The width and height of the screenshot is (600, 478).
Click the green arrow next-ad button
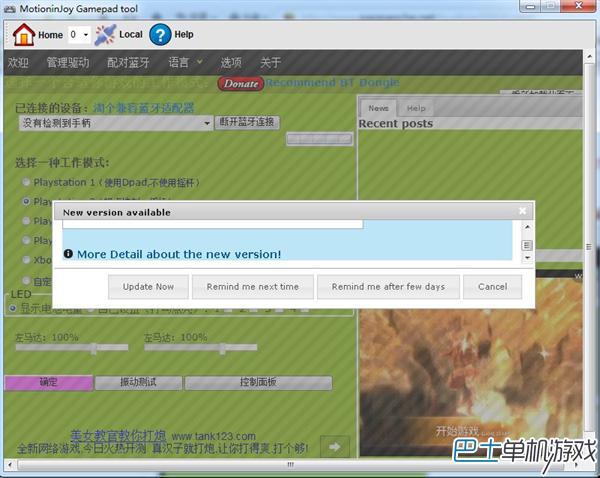pyautogui.click(x=335, y=447)
